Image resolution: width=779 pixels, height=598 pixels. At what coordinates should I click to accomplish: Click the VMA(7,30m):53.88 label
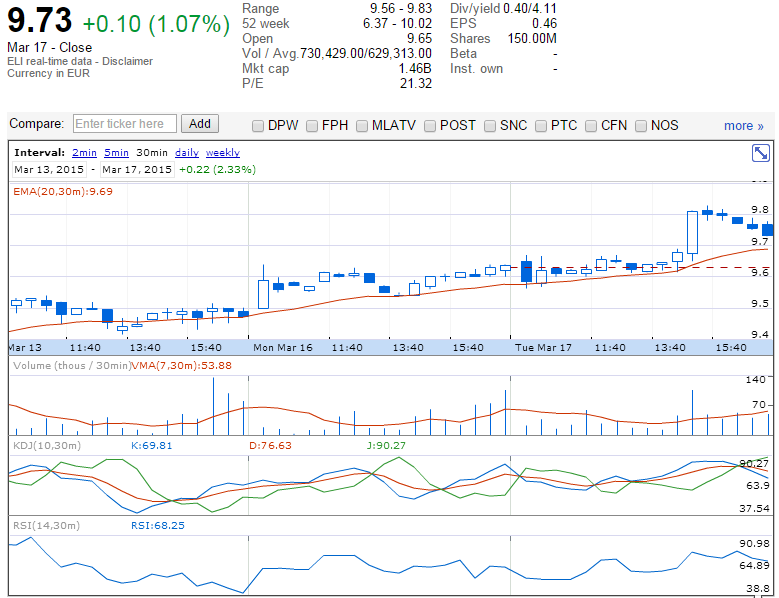182,366
